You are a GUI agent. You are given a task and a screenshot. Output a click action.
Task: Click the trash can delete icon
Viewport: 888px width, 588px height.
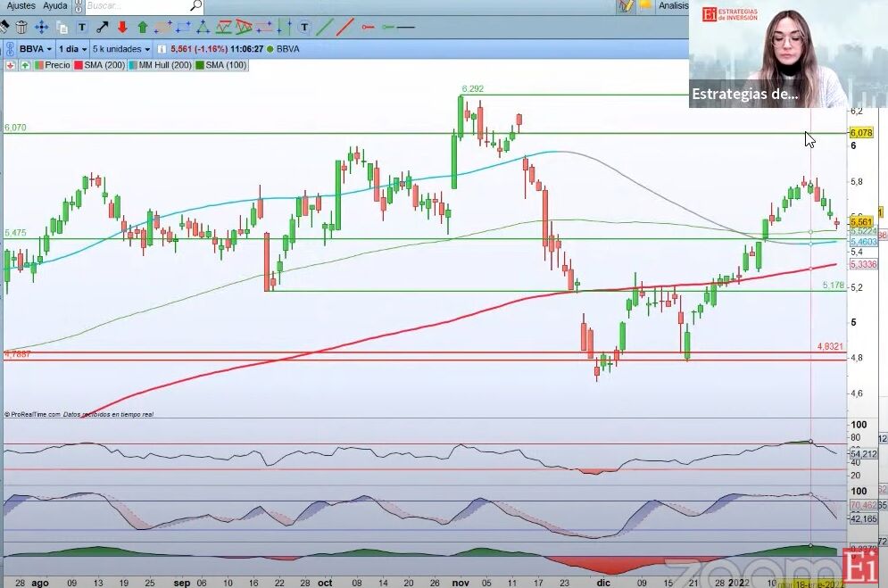(x=21, y=27)
